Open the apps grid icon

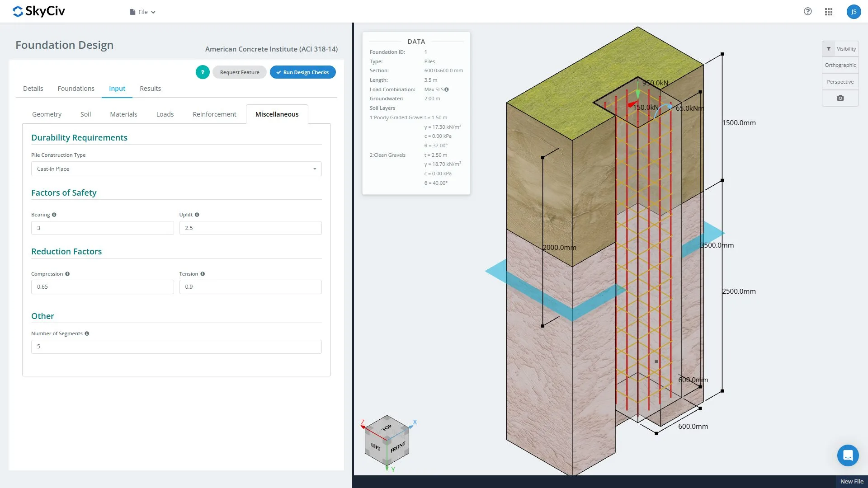828,12
